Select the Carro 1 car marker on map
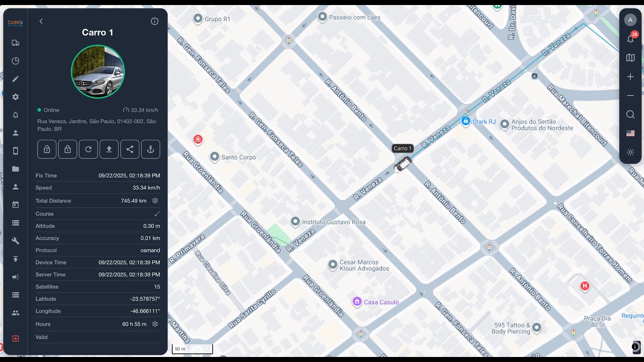The width and height of the screenshot is (644, 362). point(403,164)
